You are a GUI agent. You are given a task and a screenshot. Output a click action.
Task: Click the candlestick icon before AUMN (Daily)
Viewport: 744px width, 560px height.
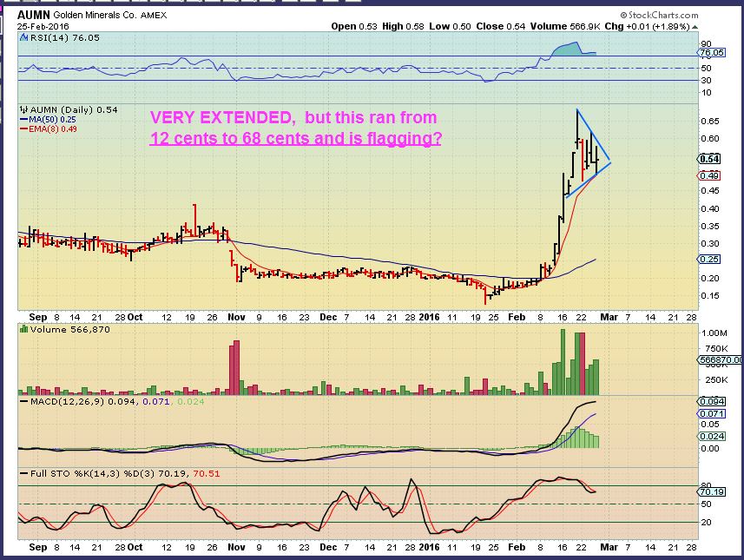pos(23,109)
